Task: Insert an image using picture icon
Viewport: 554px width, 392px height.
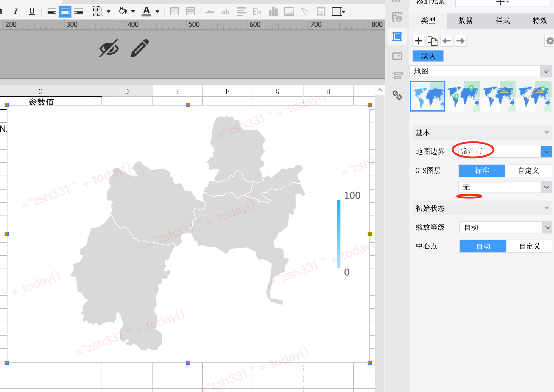Action: click(289, 12)
